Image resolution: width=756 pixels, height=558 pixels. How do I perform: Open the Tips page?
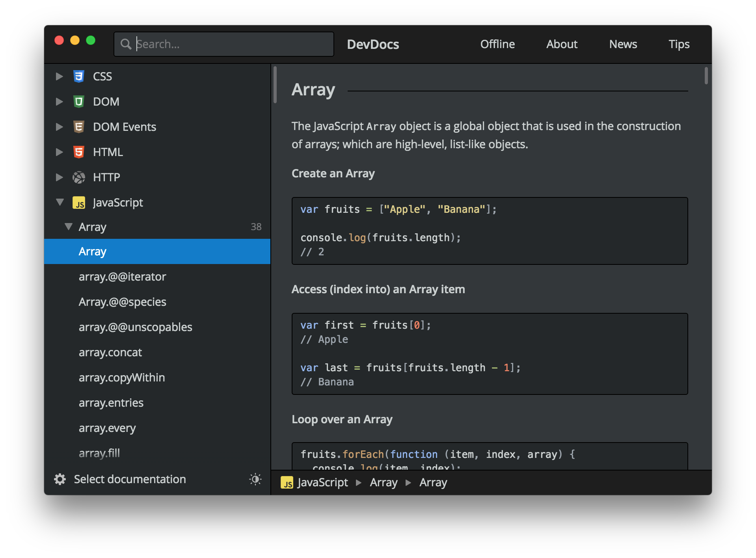pyautogui.click(x=679, y=44)
